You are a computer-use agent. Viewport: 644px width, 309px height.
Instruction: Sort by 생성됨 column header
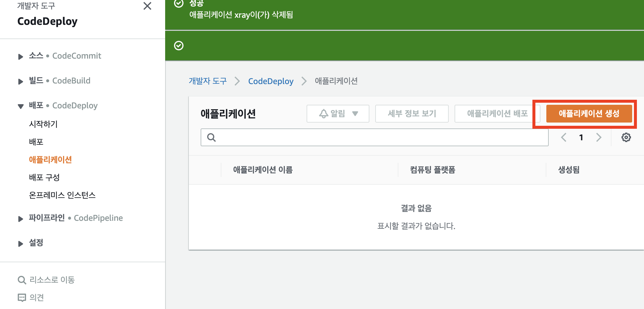pos(569,170)
